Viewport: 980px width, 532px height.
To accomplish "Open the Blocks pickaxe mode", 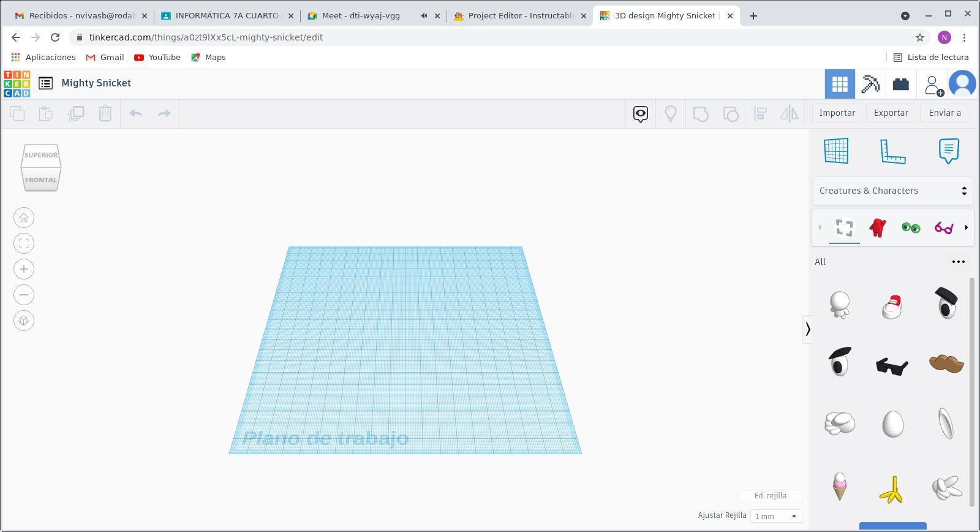I will pos(870,84).
